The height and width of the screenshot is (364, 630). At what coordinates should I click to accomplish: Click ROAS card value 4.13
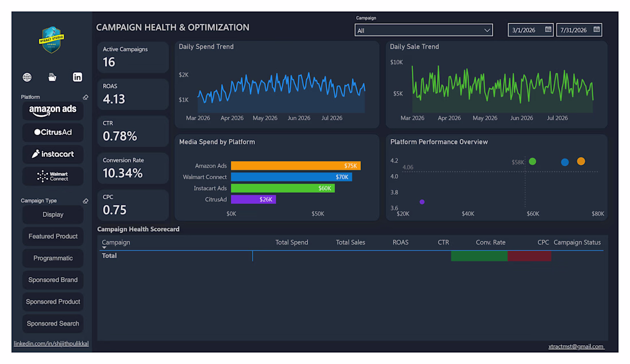[x=114, y=99]
